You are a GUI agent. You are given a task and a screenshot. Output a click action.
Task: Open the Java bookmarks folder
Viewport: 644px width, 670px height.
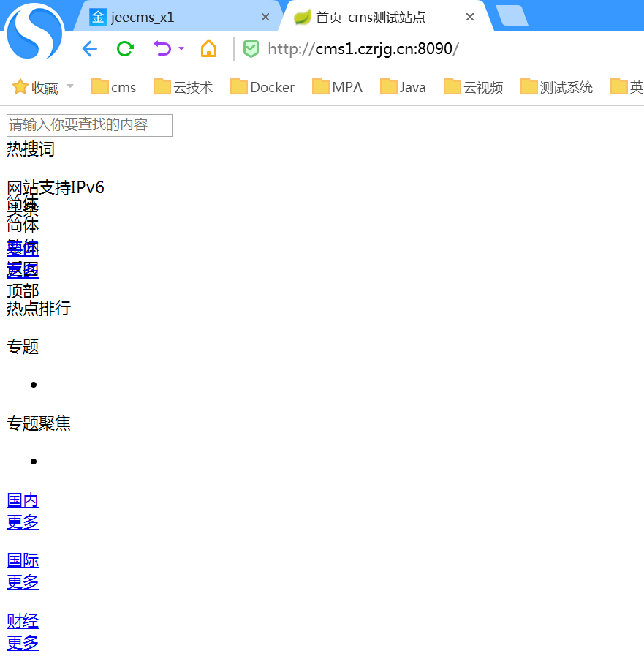[x=404, y=87]
